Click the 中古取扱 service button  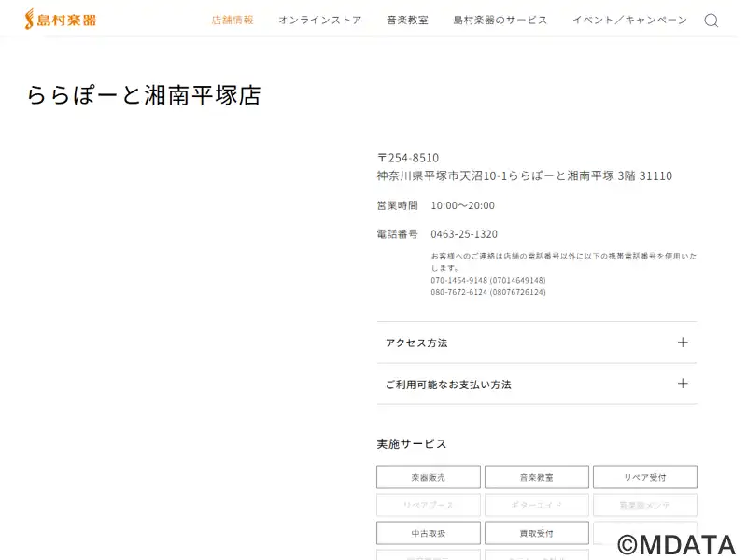click(x=429, y=533)
